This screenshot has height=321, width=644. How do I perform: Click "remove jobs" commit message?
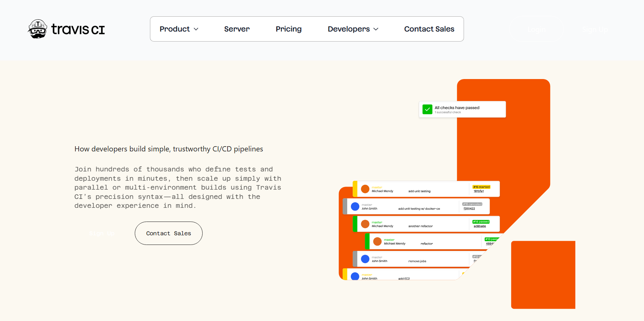[417, 261]
